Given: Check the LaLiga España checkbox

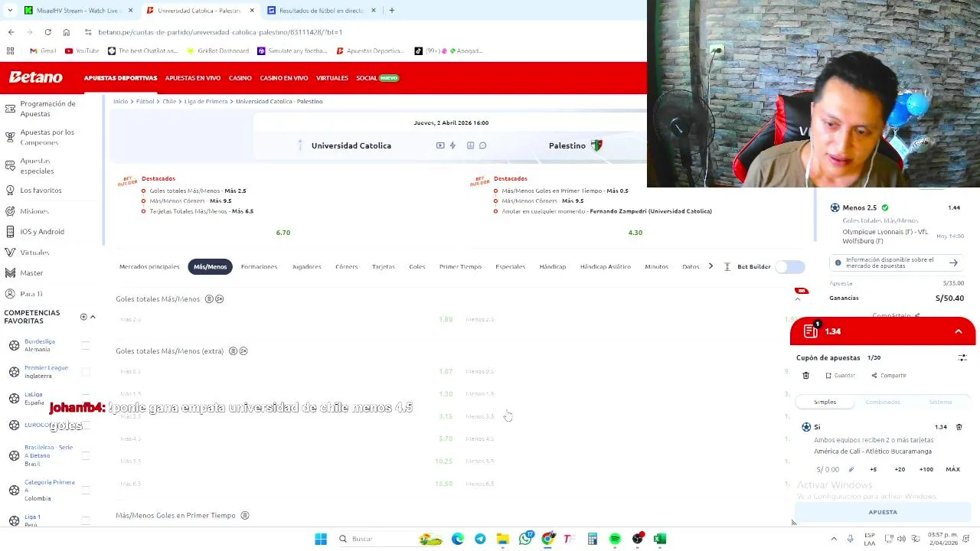Looking at the screenshot, I should [86, 398].
